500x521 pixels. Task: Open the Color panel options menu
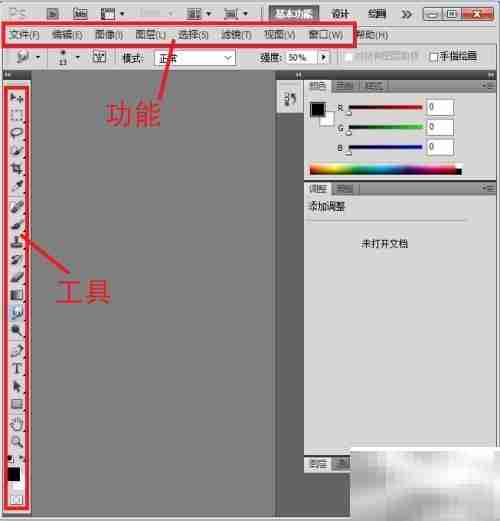pos(489,86)
